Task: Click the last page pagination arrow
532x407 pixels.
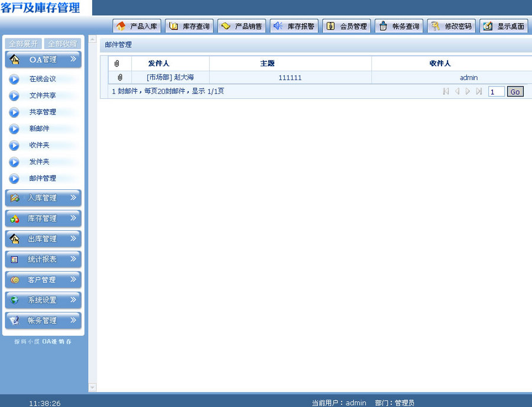Action: pos(478,91)
